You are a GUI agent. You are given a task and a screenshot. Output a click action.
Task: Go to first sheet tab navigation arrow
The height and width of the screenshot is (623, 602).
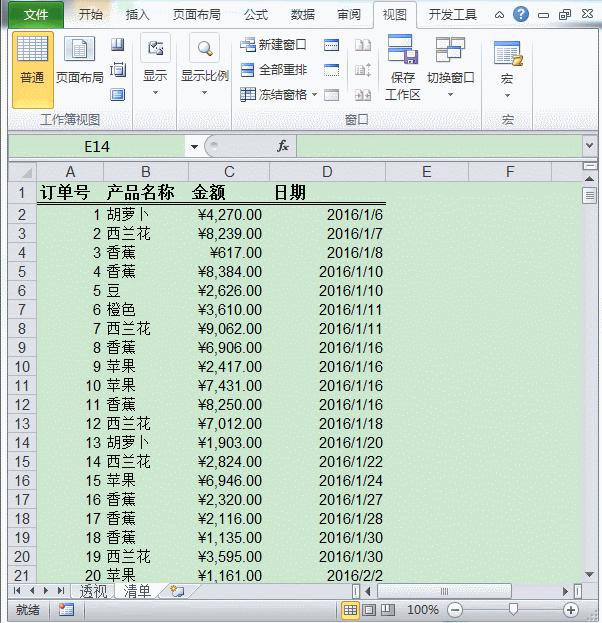point(17,591)
